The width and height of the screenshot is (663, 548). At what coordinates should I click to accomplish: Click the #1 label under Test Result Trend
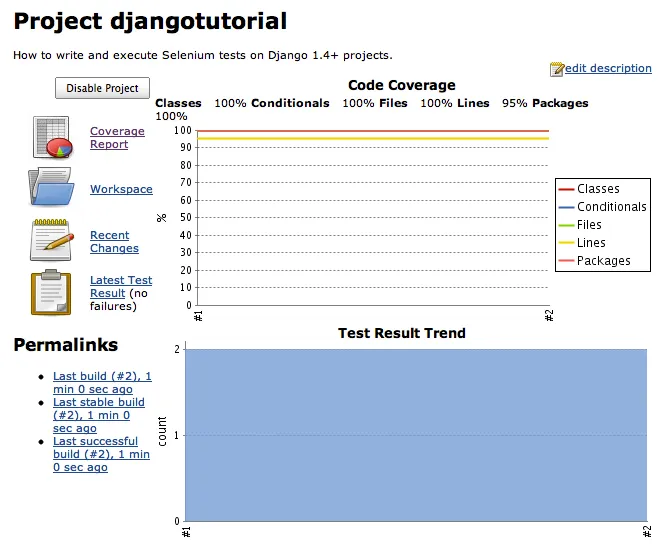(186, 532)
